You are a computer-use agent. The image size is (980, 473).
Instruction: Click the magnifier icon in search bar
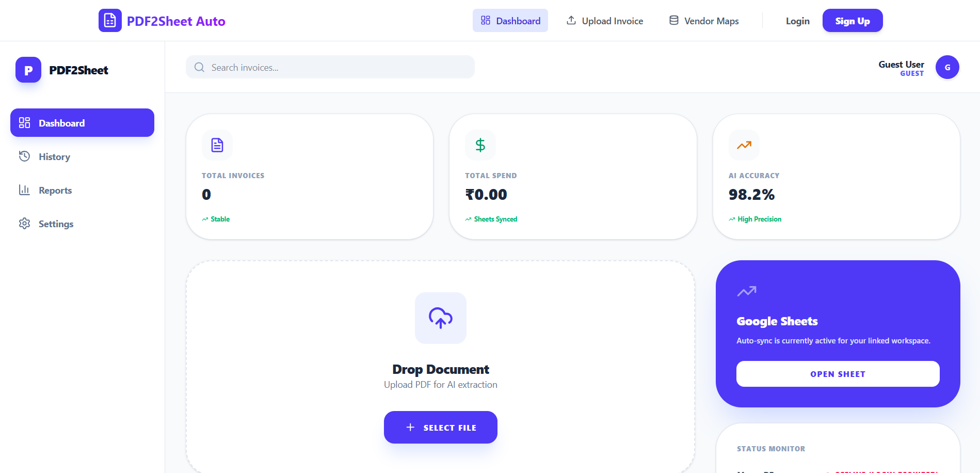199,67
